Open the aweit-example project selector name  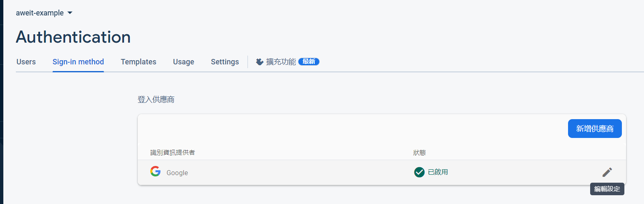(40, 13)
